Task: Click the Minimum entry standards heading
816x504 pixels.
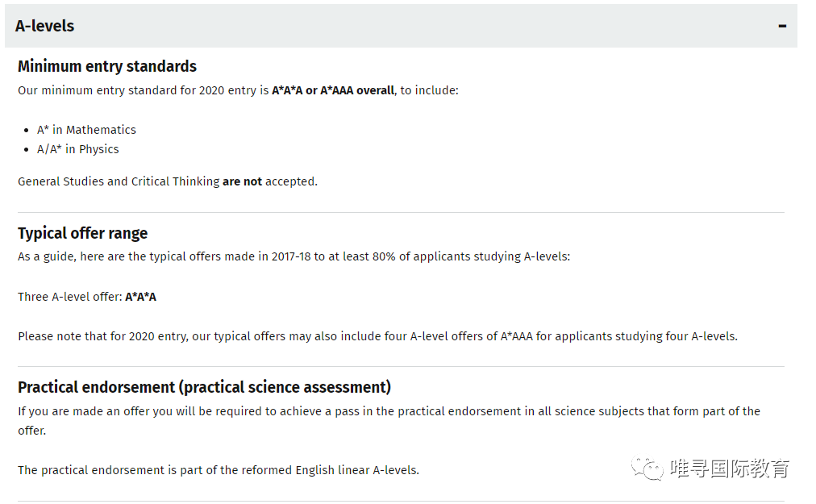Action: pos(107,66)
